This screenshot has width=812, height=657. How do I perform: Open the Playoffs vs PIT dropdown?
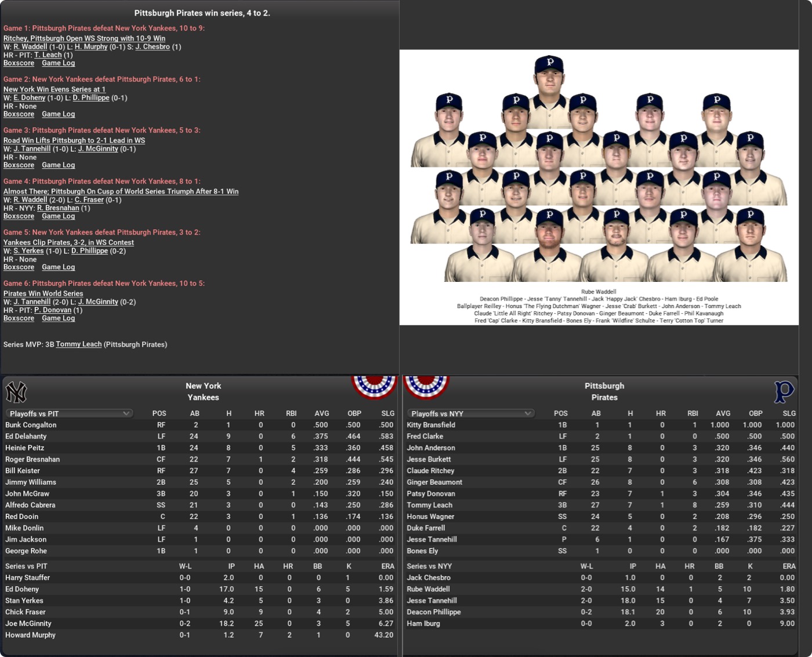[x=69, y=413]
